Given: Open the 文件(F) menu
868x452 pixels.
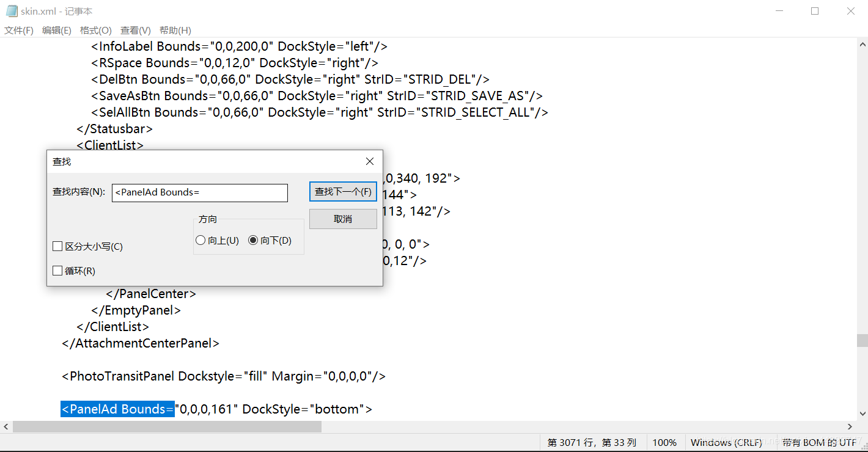Looking at the screenshot, I should [x=19, y=30].
